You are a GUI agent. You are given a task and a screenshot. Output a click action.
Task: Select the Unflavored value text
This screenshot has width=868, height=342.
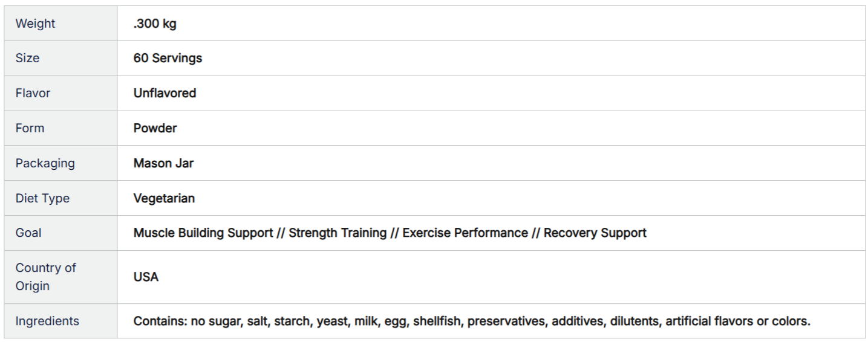pyautogui.click(x=165, y=93)
